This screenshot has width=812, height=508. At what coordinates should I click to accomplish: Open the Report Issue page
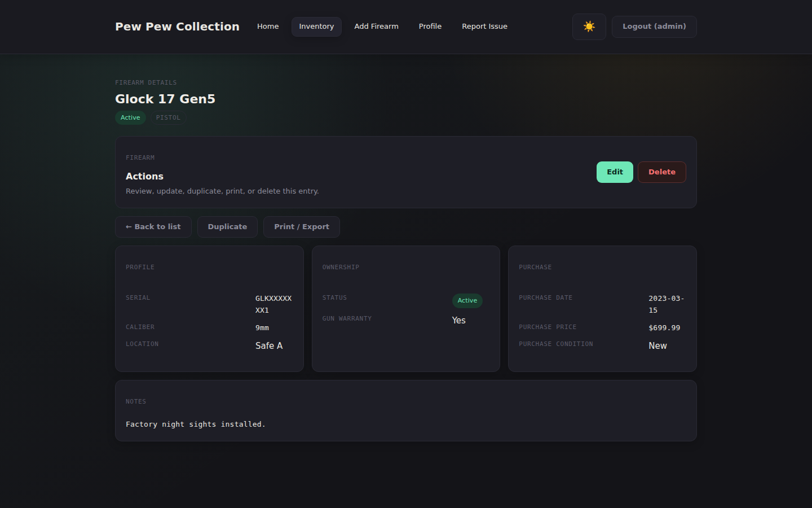484,27
